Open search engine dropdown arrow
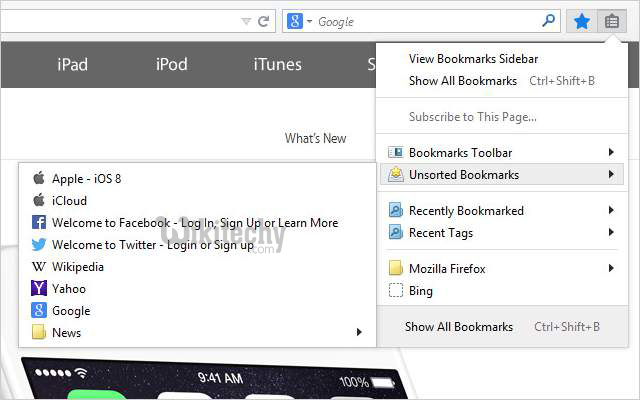This screenshot has height=400, width=640. pyautogui.click(x=309, y=21)
